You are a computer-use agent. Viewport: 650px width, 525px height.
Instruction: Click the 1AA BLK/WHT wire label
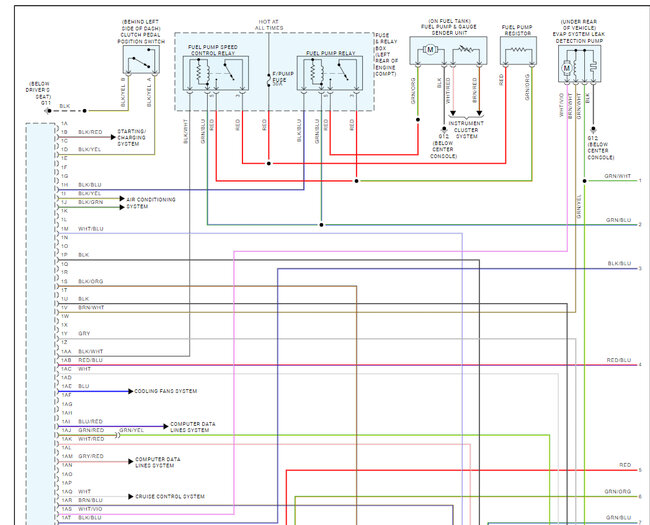click(x=90, y=352)
